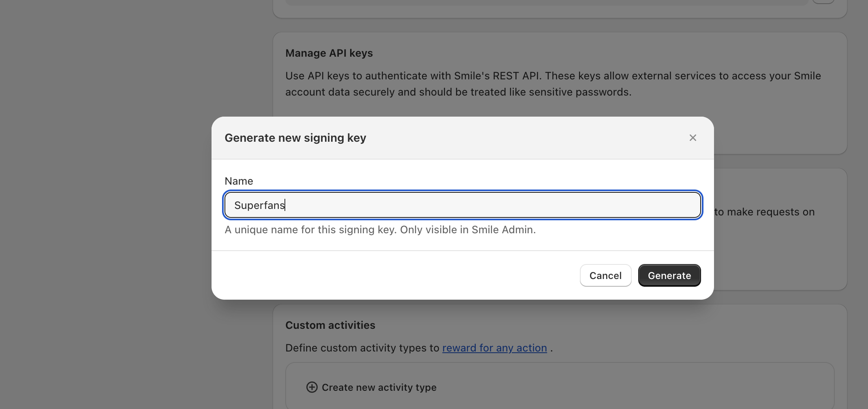Click the Smile's REST API description paragraph
Screen dimensions: 868x409
(553, 84)
